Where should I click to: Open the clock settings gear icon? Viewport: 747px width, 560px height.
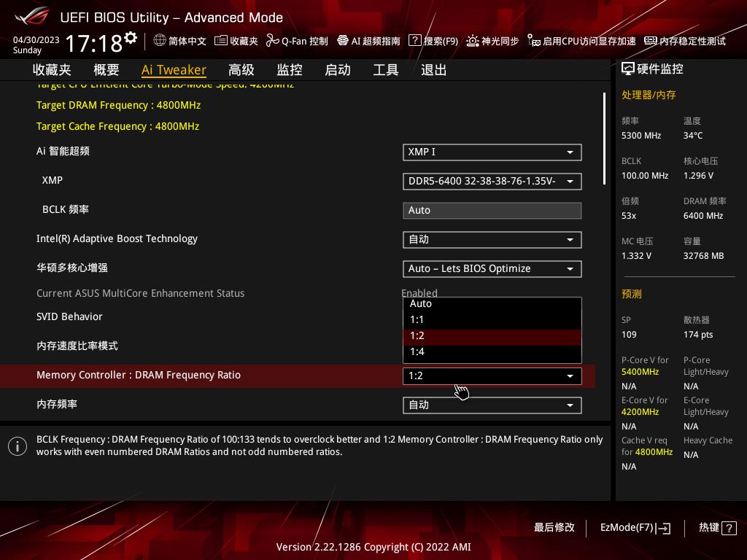click(131, 35)
